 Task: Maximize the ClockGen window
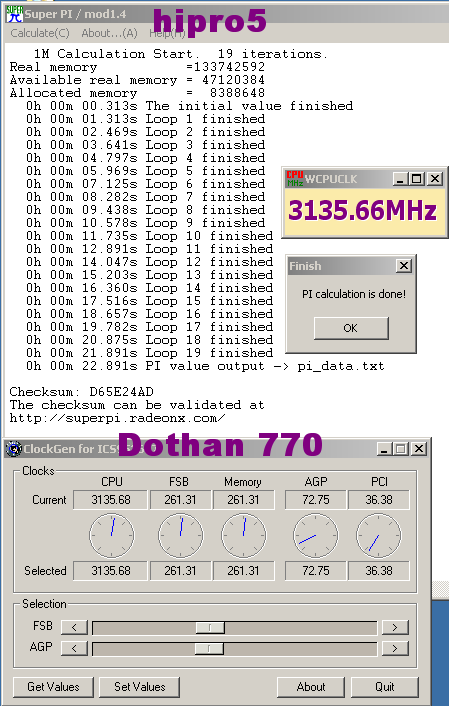coord(400,448)
